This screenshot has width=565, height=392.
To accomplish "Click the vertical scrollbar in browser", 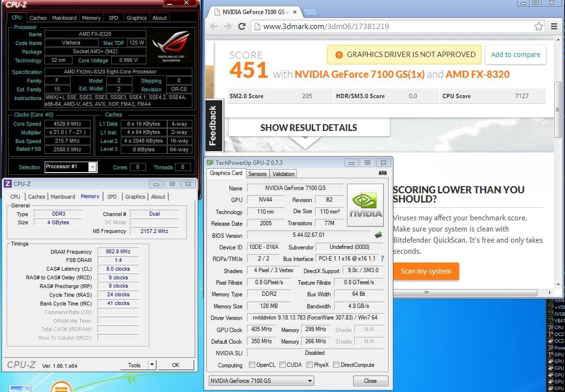I will point(557,109).
